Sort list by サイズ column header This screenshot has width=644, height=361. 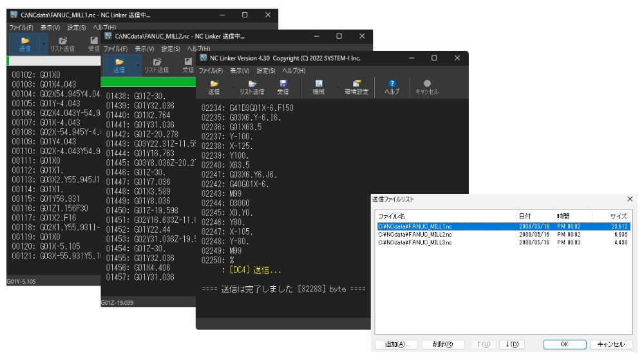tap(611, 216)
